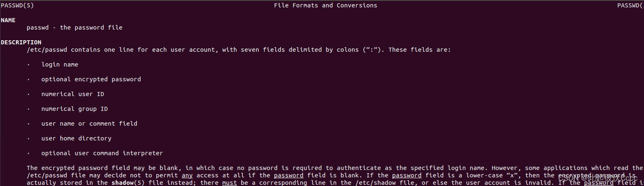
Task: Click "passwd - the password file" line
Action: 75,28
